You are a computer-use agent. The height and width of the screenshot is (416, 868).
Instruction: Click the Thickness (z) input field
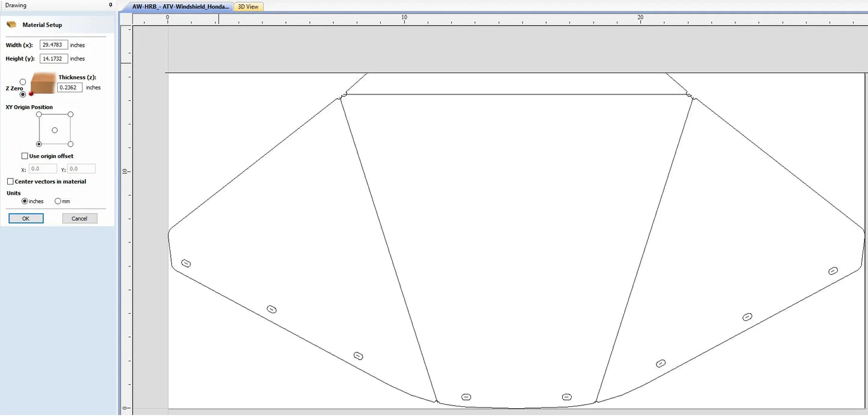[70, 88]
